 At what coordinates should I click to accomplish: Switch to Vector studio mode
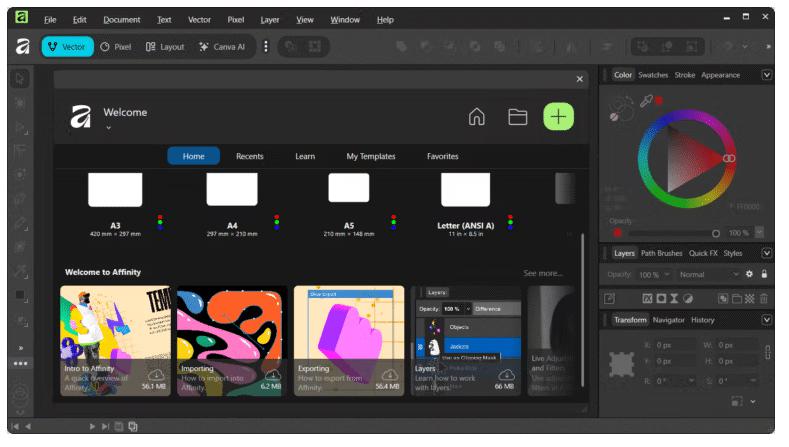coord(66,46)
